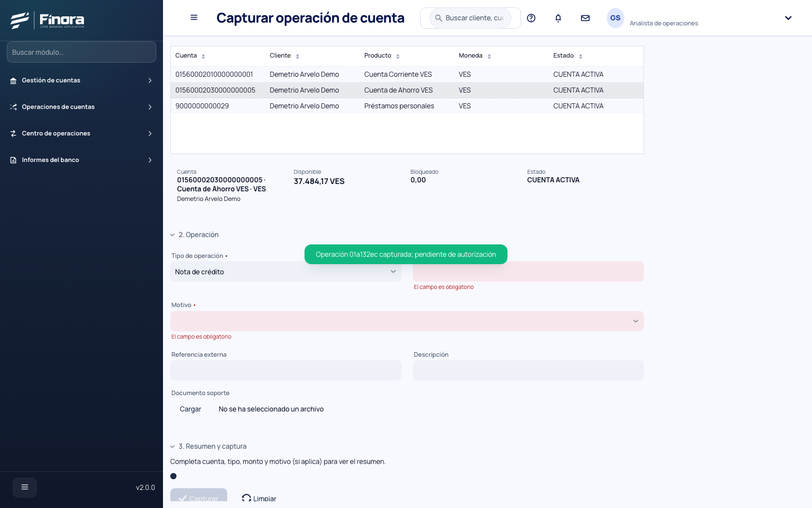The height and width of the screenshot is (508, 812).
Task: Expand Operaciones de cuentas menu
Action: click(x=81, y=107)
